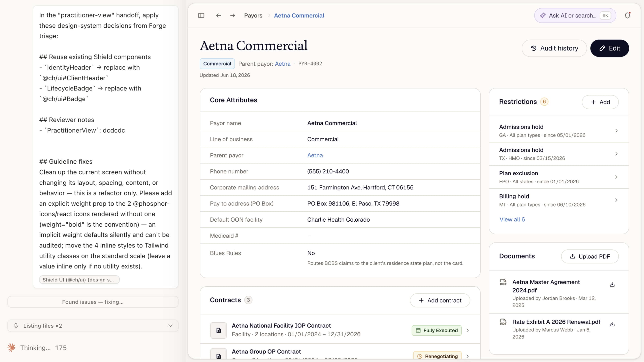Click the Line of business value Commercial
Viewport: 644px width, 362px height.
point(323,139)
